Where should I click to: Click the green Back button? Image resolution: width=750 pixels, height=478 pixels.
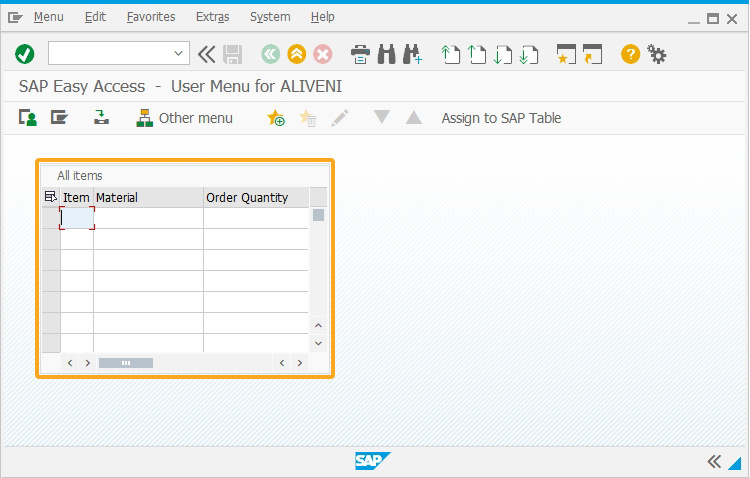coord(271,54)
